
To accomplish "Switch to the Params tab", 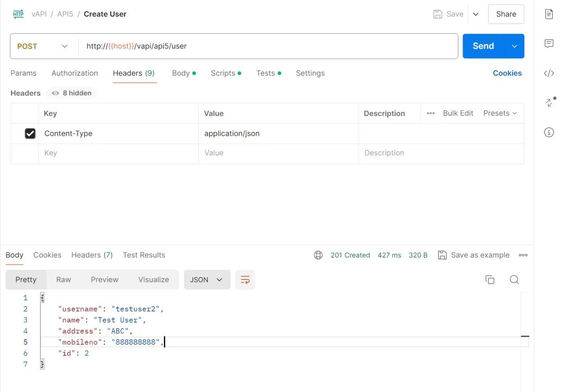I will (23, 73).
